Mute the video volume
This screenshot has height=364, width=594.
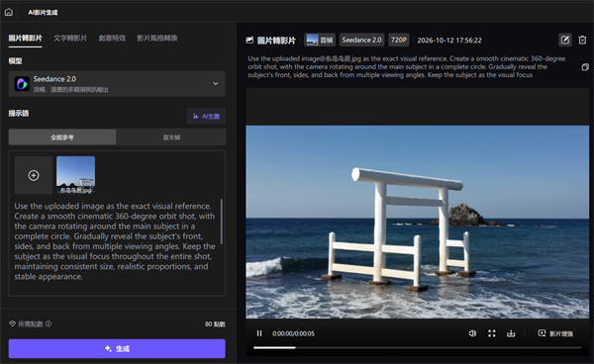[x=472, y=333]
